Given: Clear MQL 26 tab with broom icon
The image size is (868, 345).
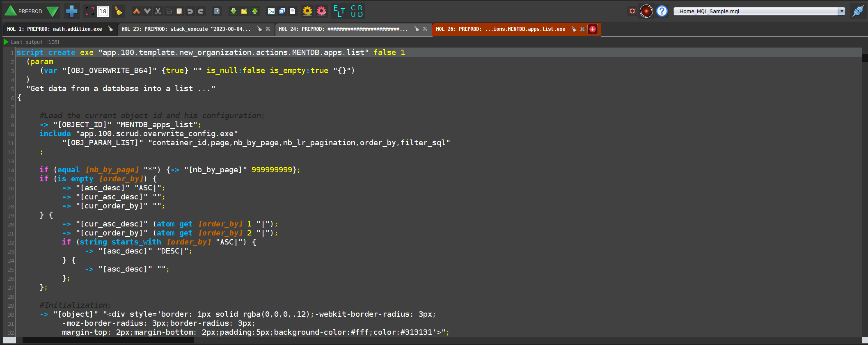Looking at the screenshot, I should 574,29.
